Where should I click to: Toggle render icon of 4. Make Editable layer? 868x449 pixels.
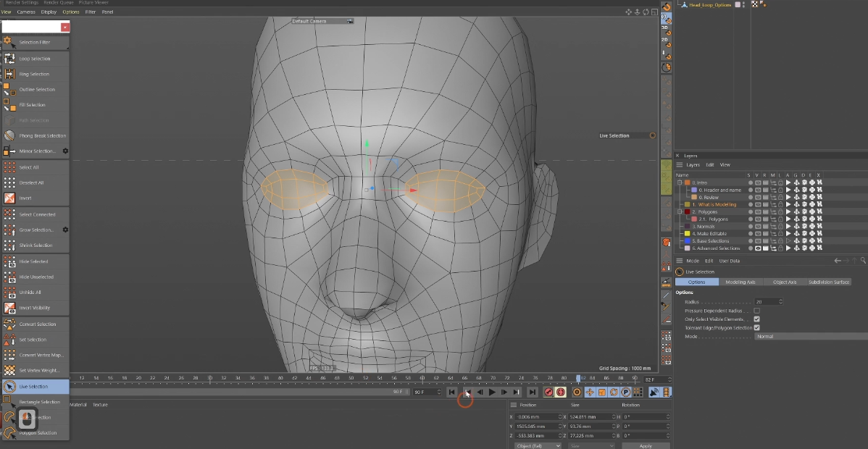pos(765,234)
